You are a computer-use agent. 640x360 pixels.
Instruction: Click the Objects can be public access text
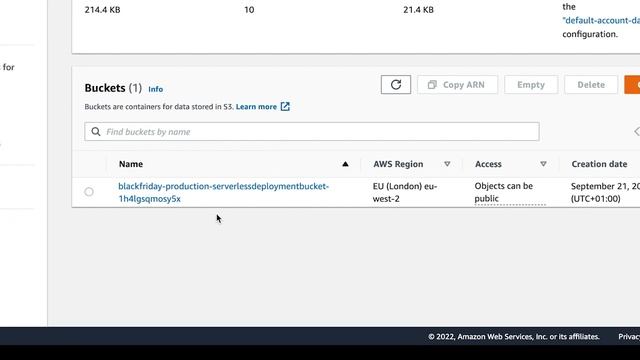pos(504,192)
